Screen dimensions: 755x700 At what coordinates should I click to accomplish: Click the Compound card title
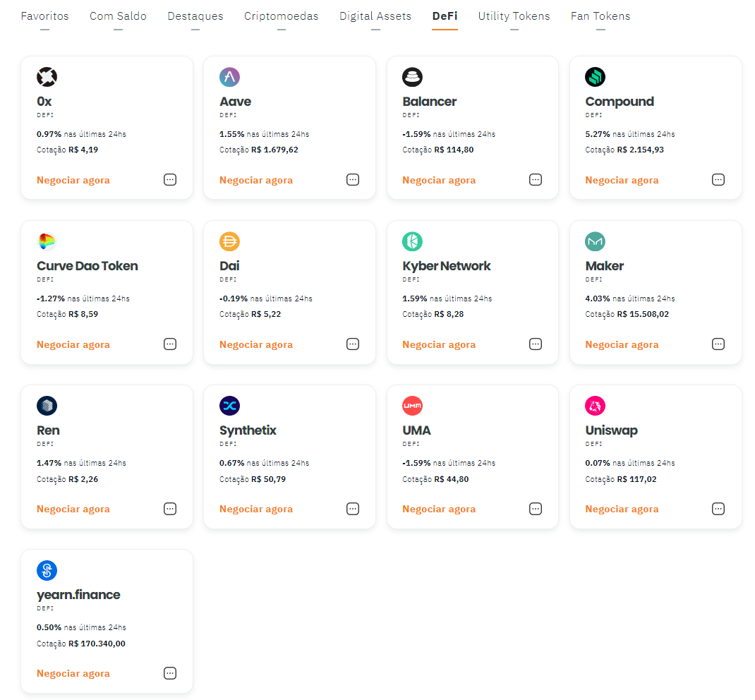(620, 102)
